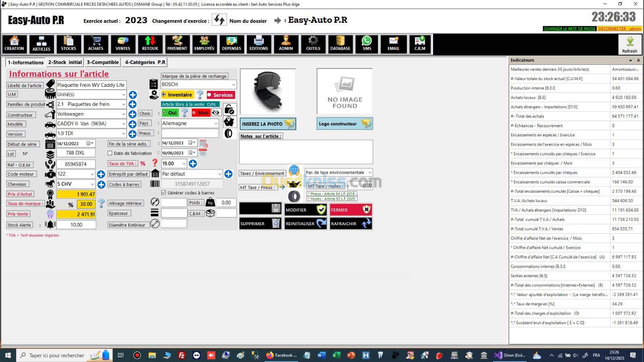Click the Prix Vente yellow field

tap(76, 214)
